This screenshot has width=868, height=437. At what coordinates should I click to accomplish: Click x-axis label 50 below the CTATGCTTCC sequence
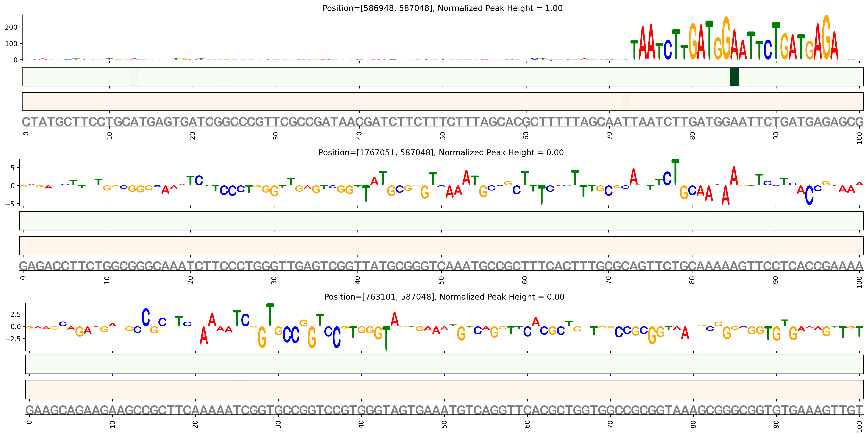point(443,136)
